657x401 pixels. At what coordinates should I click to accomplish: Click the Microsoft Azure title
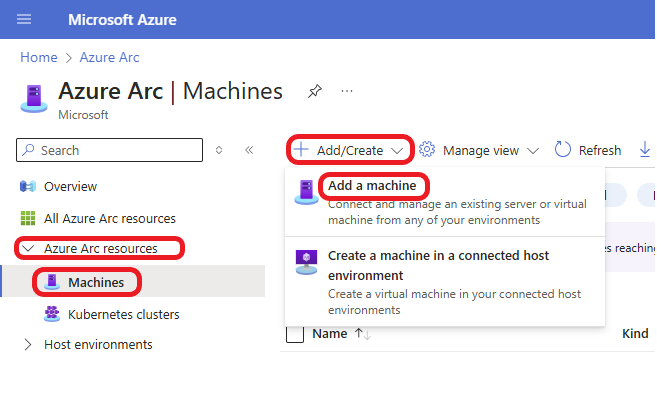(x=122, y=20)
